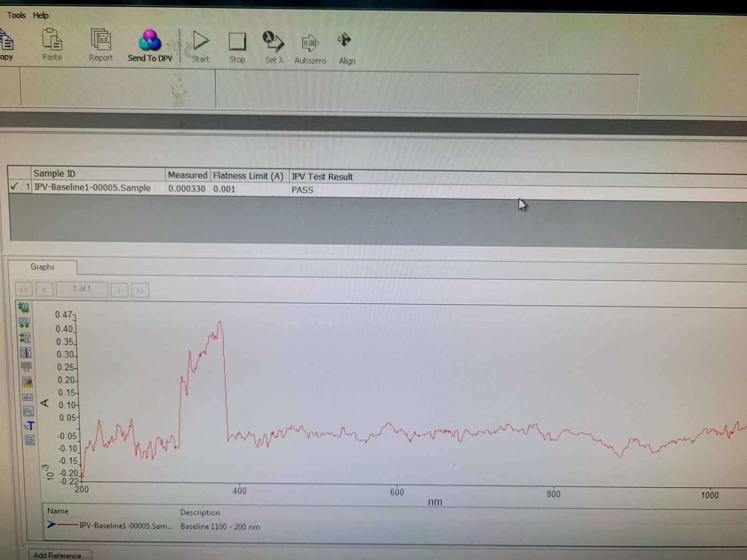The height and width of the screenshot is (560, 747).
Task: Open the Tools menu
Action: (16, 15)
